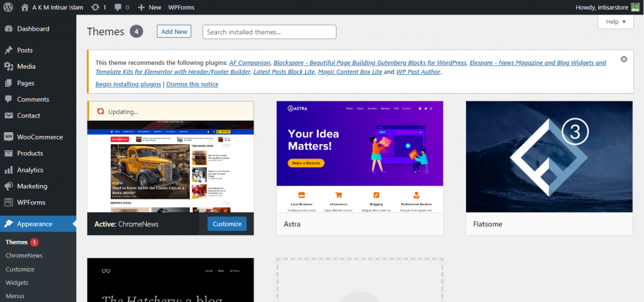
Task: Click the Appearance paintbrush icon
Action: pyautogui.click(x=8, y=224)
